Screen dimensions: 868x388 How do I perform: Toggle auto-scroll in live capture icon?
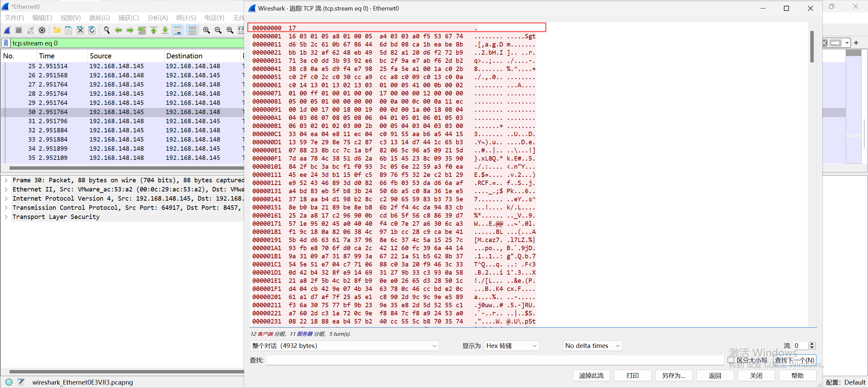(x=177, y=30)
